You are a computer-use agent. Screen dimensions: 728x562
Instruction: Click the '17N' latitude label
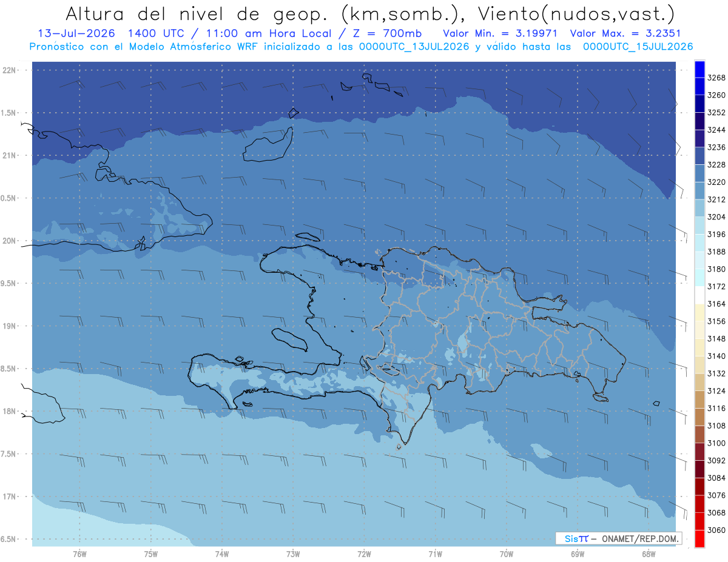tap(9, 497)
